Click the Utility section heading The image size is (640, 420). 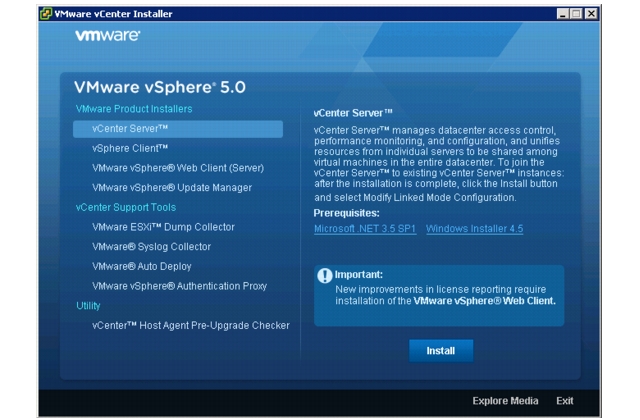tap(88, 306)
